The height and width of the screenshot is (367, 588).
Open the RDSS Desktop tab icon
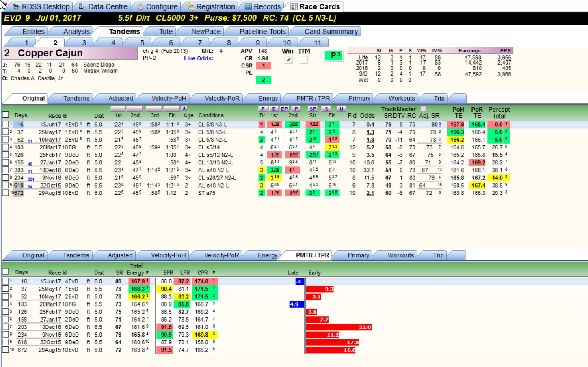(x=16, y=6)
